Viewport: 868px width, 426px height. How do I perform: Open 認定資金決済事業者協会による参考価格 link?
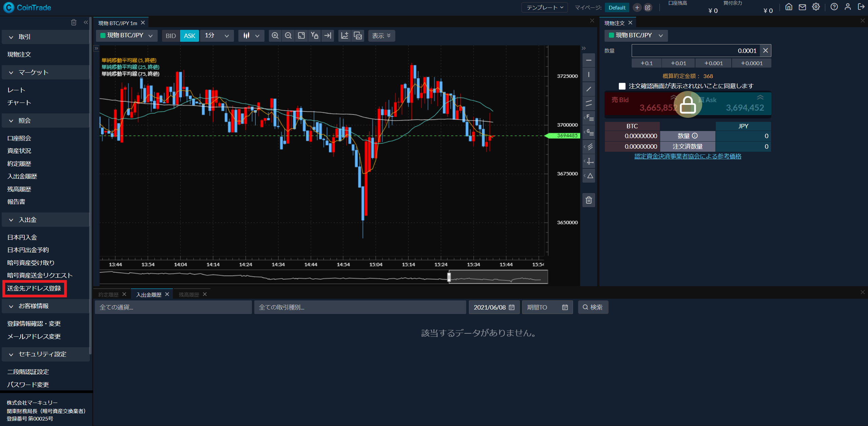688,156
